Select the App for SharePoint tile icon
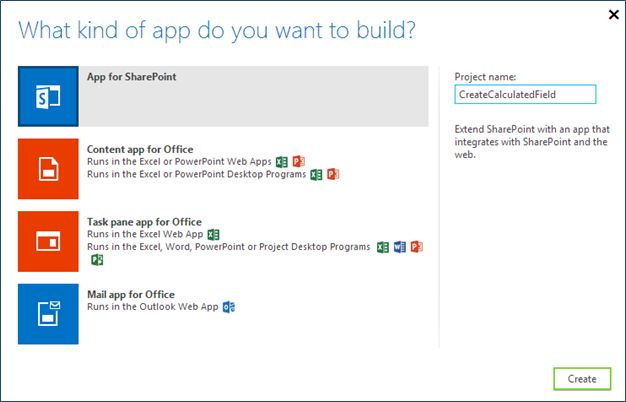626x402 pixels. click(x=48, y=96)
